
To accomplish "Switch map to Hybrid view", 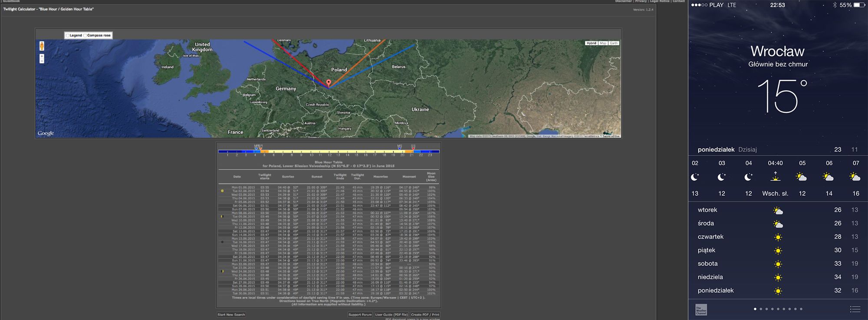I will coord(592,43).
